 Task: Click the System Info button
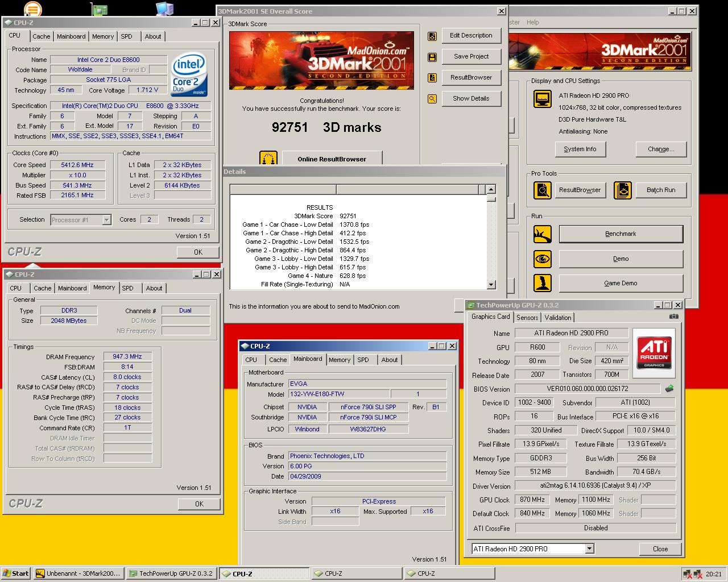click(x=580, y=149)
